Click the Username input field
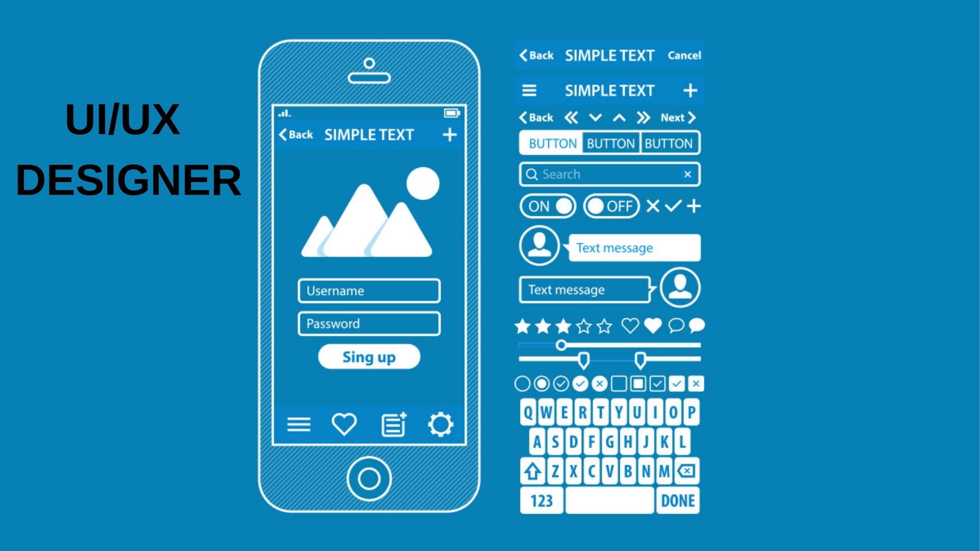 [370, 291]
